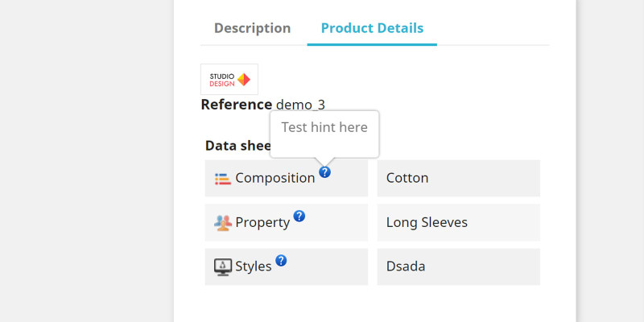Click the "Test hint here" tooltip
Image resolution: width=644 pixels, height=322 pixels.
click(324, 128)
